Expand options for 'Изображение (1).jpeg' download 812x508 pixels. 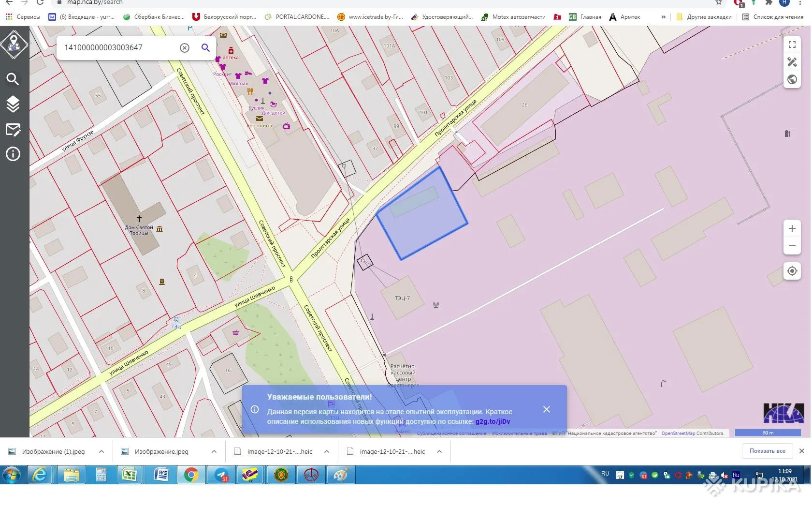point(101,451)
